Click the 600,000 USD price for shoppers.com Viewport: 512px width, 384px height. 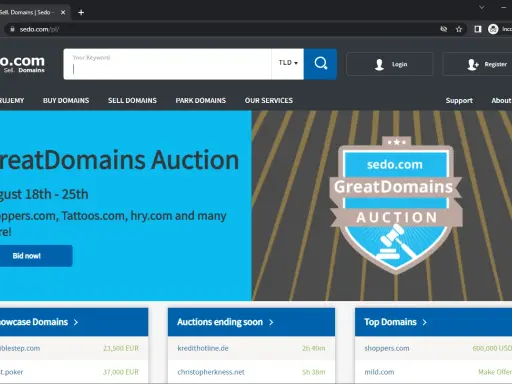click(492, 348)
